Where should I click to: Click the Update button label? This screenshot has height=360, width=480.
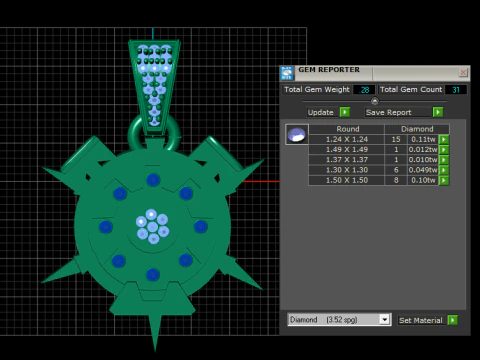click(x=320, y=112)
